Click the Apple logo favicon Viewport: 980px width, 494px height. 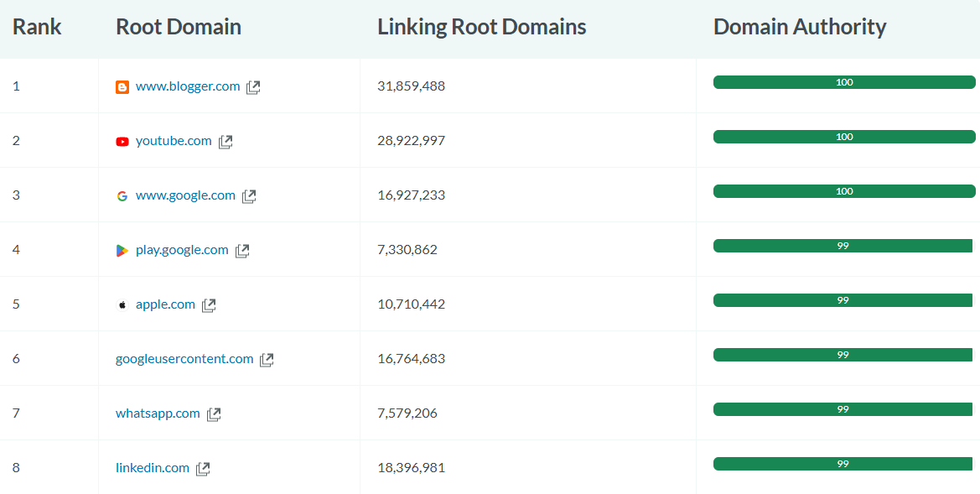click(122, 304)
